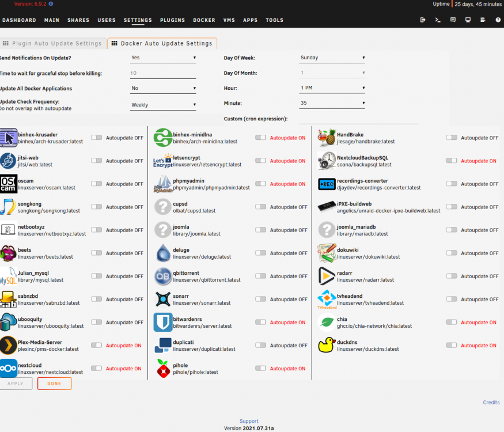Click the sabnzbd container icon
The image size is (504, 432).
[x=9, y=300]
